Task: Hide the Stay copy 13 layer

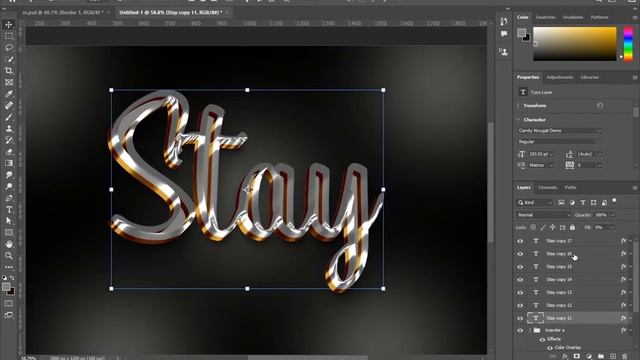Action: coord(520,293)
